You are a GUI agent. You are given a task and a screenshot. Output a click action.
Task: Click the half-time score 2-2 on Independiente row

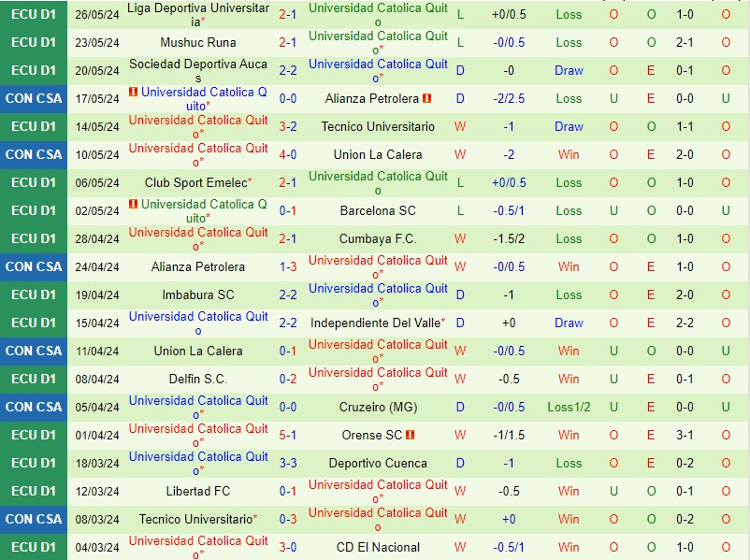tap(685, 323)
